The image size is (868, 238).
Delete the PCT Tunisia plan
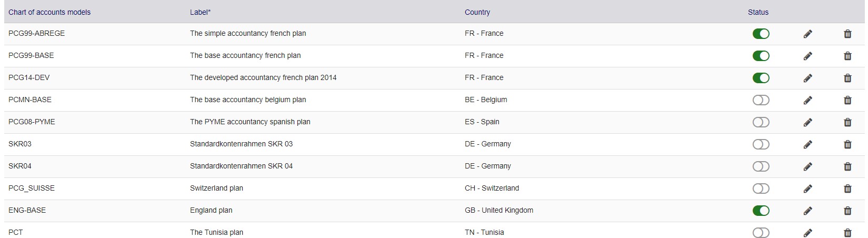[847, 233]
